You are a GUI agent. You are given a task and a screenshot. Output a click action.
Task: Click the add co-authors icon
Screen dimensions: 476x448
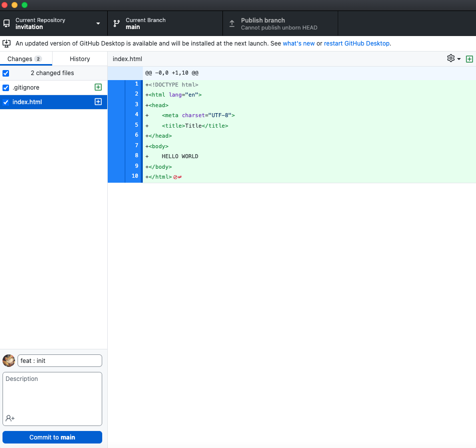tap(10, 418)
